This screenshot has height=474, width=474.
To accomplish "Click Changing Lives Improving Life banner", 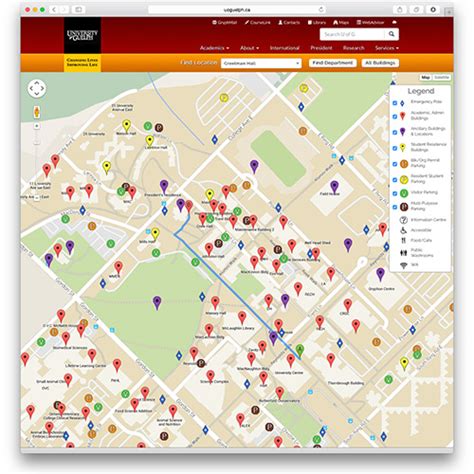I will coord(82,62).
